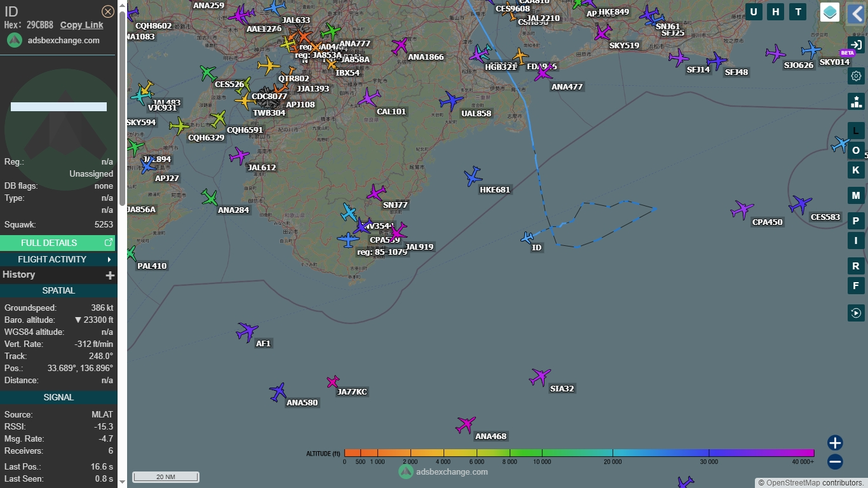Expand the History section

point(110,275)
